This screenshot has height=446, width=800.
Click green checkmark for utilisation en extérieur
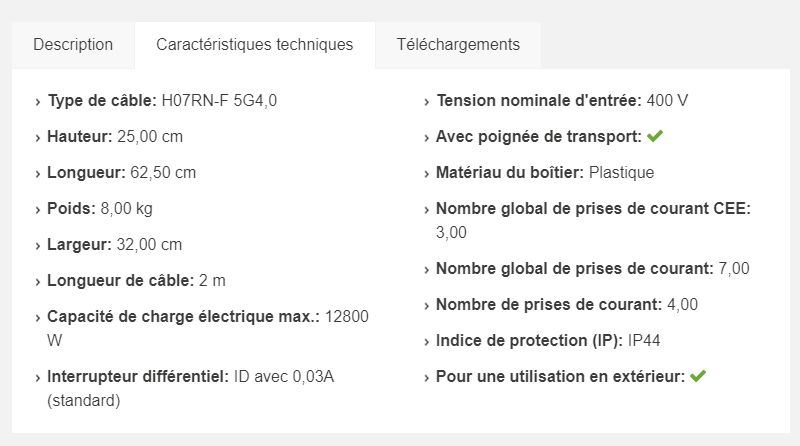tap(698, 376)
